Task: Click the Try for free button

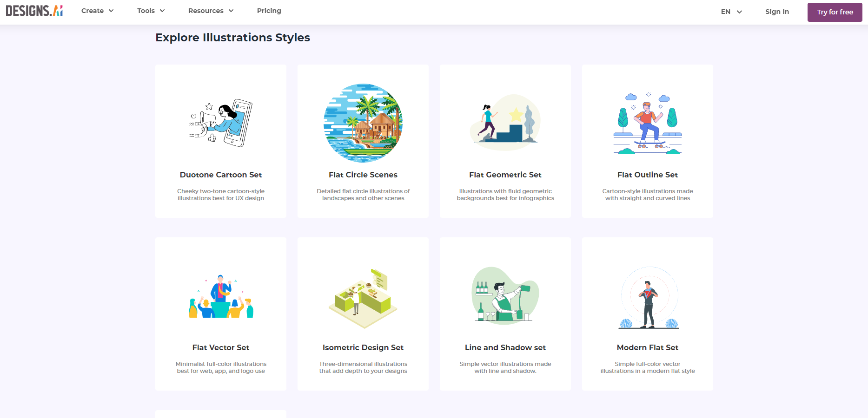Action: (x=835, y=12)
